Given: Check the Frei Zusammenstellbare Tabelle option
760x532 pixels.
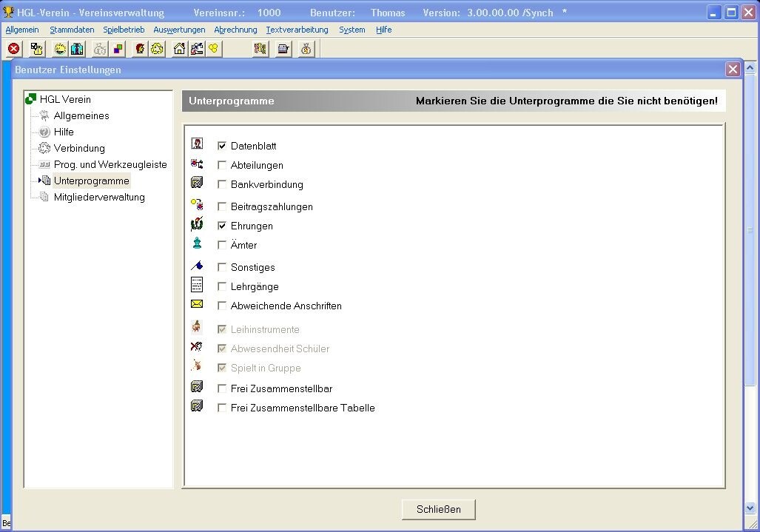Looking at the screenshot, I should click(x=221, y=408).
